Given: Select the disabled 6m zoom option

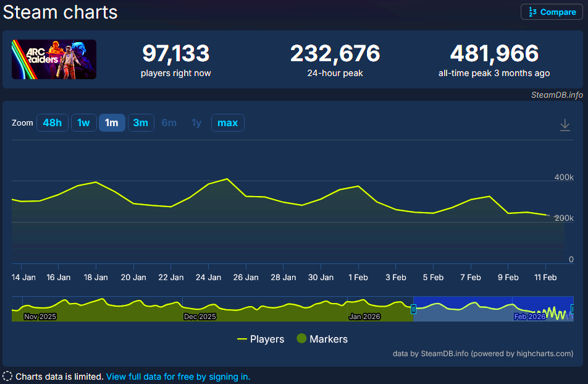Looking at the screenshot, I should pos(169,123).
